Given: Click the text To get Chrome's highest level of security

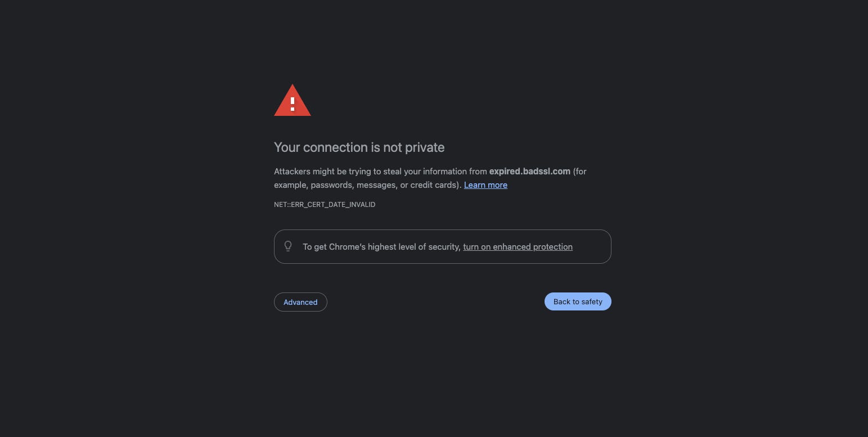Looking at the screenshot, I should click(x=381, y=247).
